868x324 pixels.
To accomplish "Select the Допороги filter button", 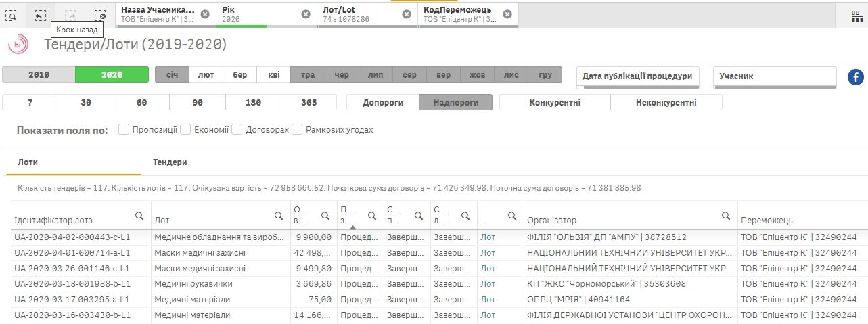I will point(383,103).
